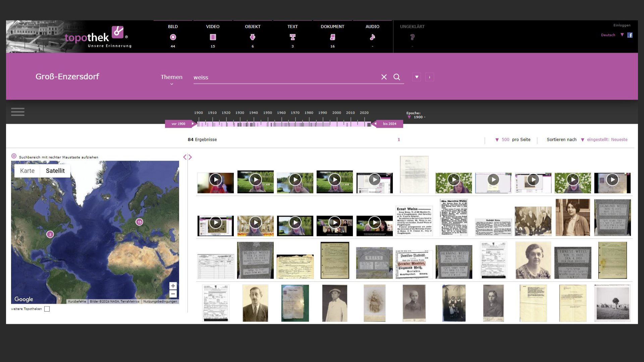Filter results by VIDEO icon
This screenshot has height=362, width=644.
tap(213, 37)
